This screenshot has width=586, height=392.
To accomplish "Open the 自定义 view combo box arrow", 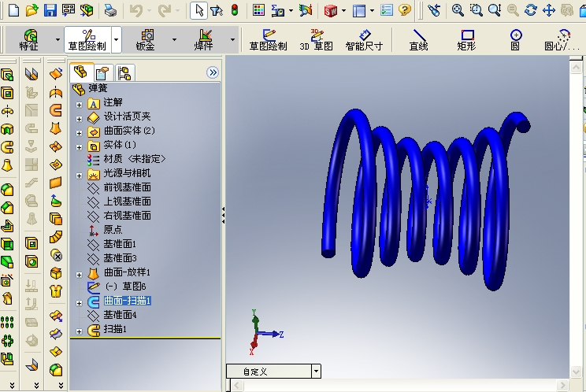I will 316,372.
